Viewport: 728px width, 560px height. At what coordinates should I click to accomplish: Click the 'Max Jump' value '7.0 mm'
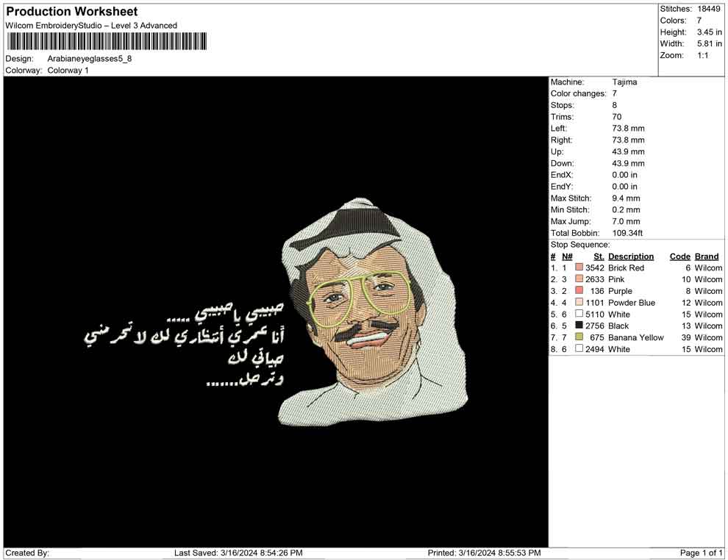point(626,221)
